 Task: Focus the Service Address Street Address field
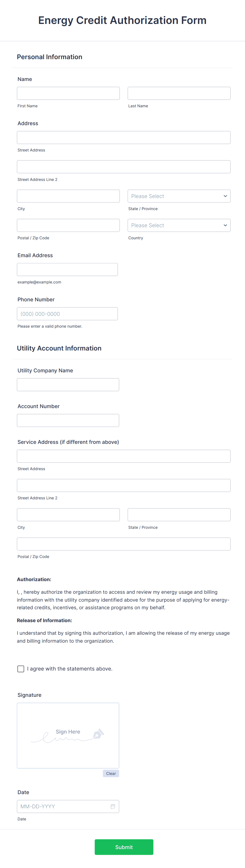(x=124, y=456)
